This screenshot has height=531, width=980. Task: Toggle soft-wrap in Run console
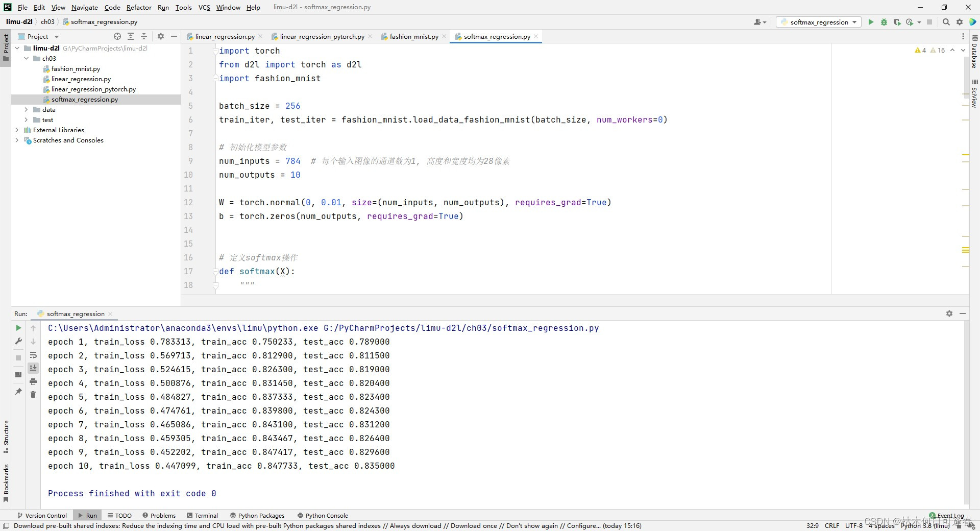click(33, 355)
